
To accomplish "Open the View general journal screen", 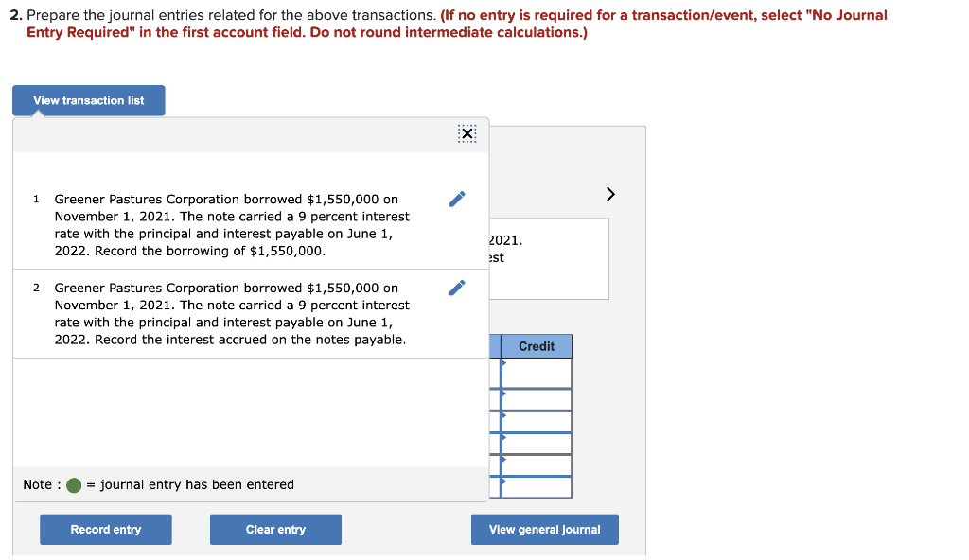I will (544, 529).
